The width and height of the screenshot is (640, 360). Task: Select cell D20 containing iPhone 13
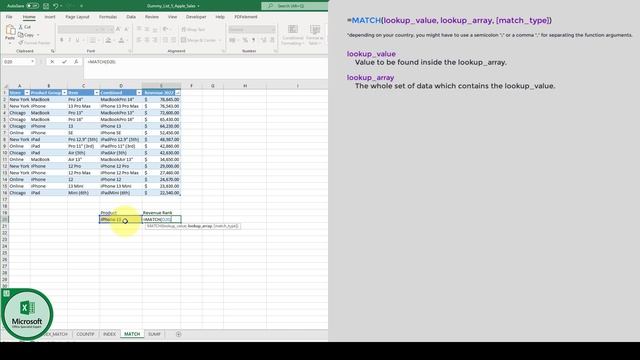(121, 220)
